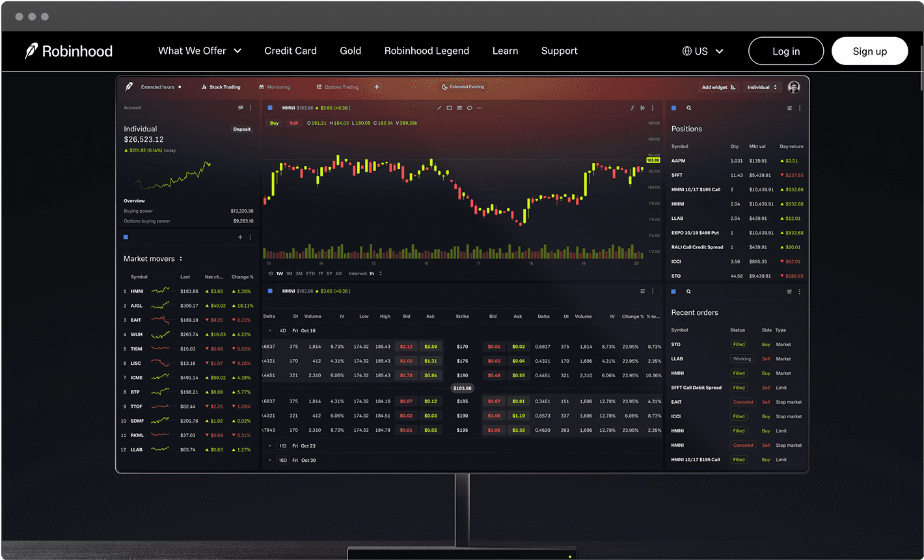Click the blue link square in Positions widget
This screenshot has height=560, width=924.
coord(674,108)
